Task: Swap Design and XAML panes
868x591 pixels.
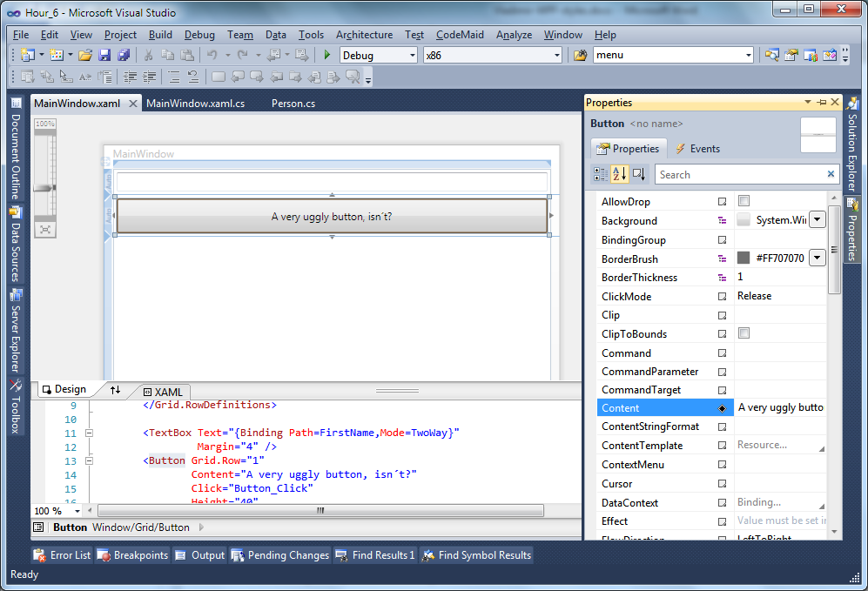Action: click(x=115, y=390)
